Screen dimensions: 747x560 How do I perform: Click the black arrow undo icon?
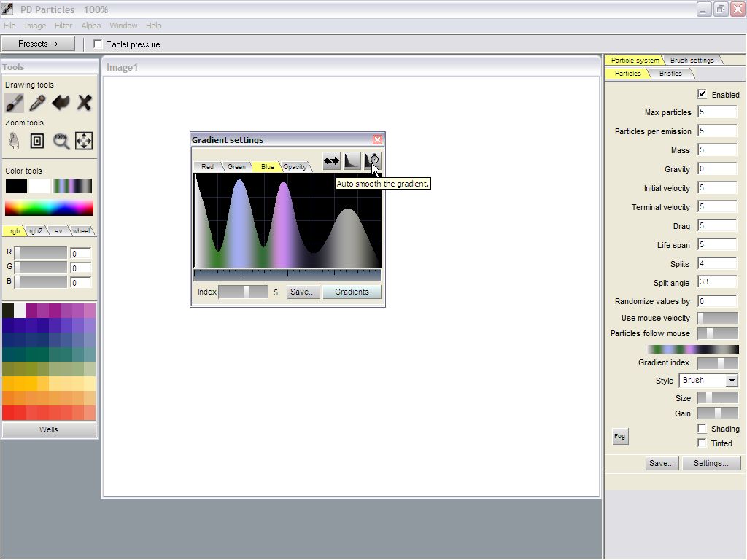pos(61,103)
